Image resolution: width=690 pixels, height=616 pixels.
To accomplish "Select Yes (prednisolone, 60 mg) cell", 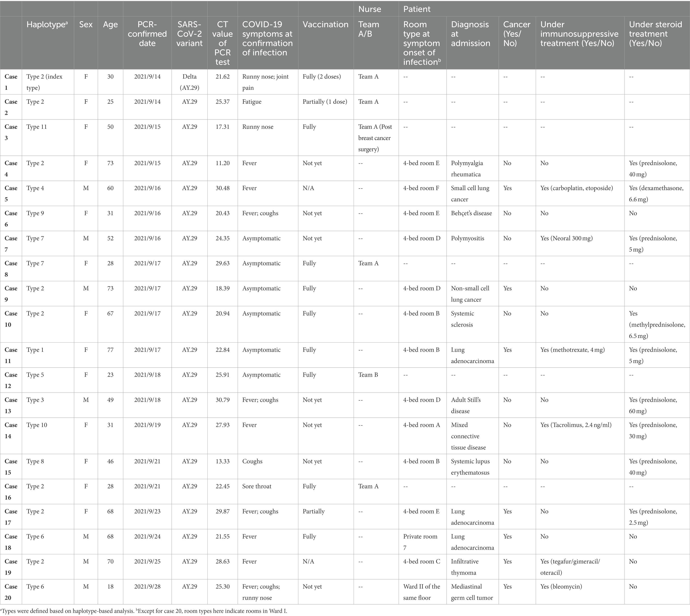I will coord(653,406).
